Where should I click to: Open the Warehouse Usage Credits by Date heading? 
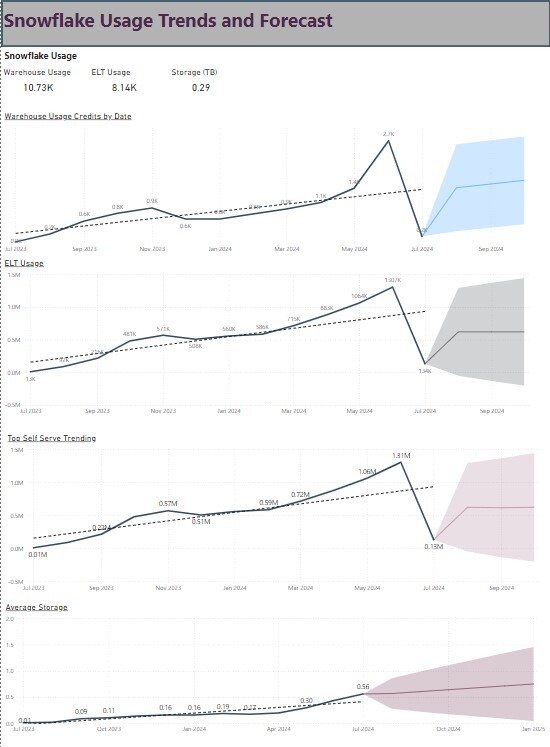pyautogui.click(x=68, y=116)
